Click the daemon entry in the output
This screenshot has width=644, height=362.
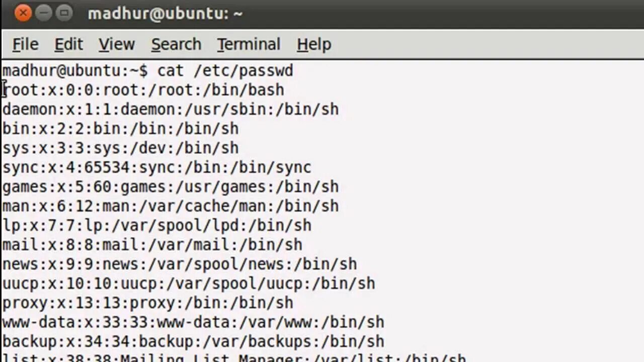(x=171, y=109)
